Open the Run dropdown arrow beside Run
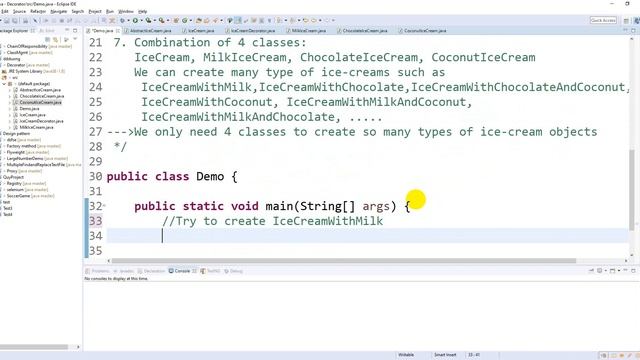Image resolution: width=640 pixels, height=360 pixels. (x=141, y=20)
